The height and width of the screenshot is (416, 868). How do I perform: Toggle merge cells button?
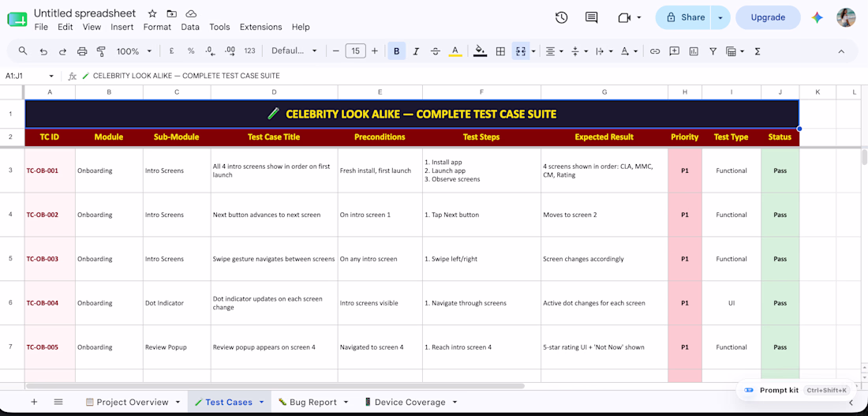click(520, 51)
